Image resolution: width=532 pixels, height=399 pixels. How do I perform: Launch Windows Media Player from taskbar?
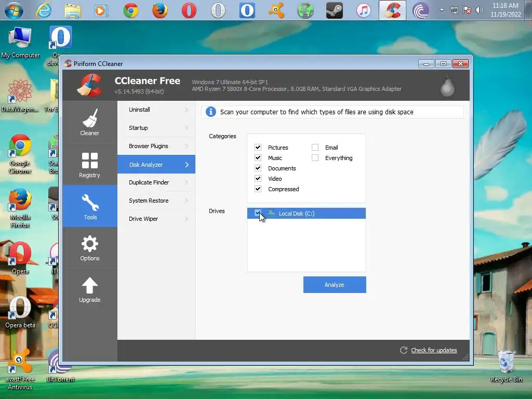[x=101, y=10]
